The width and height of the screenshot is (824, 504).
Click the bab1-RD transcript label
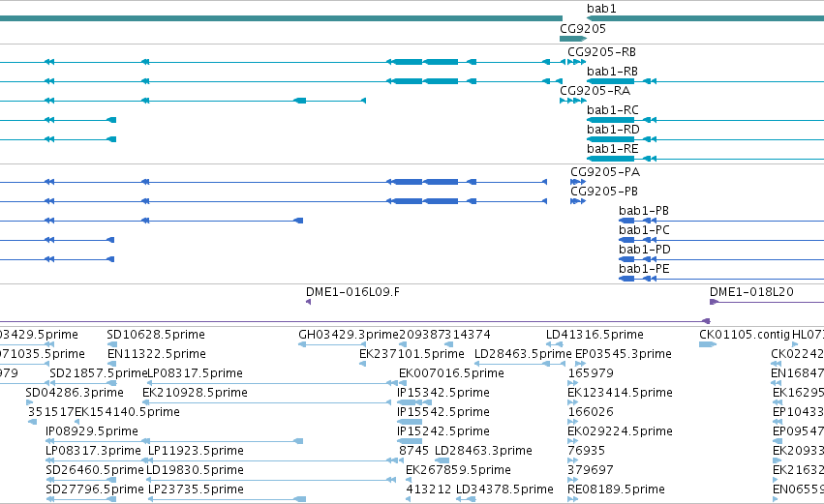[x=613, y=130]
